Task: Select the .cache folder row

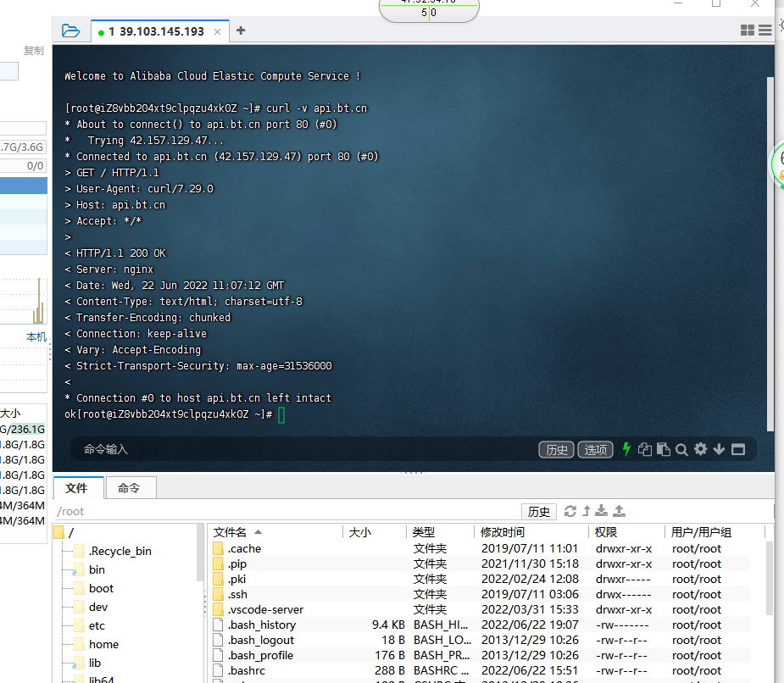Action: click(480, 548)
